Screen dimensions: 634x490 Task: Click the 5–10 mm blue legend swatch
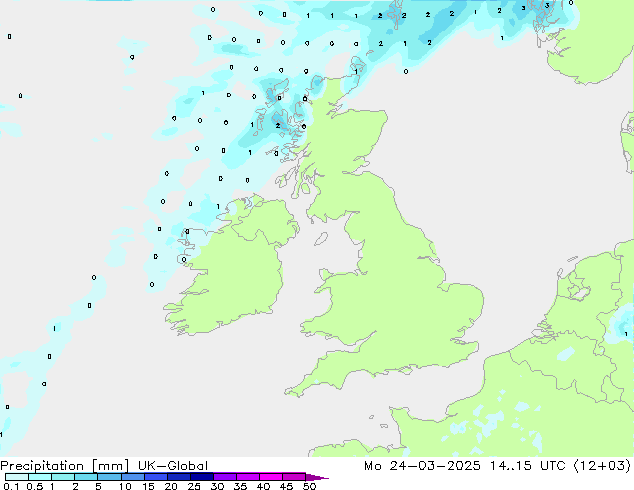point(109,477)
